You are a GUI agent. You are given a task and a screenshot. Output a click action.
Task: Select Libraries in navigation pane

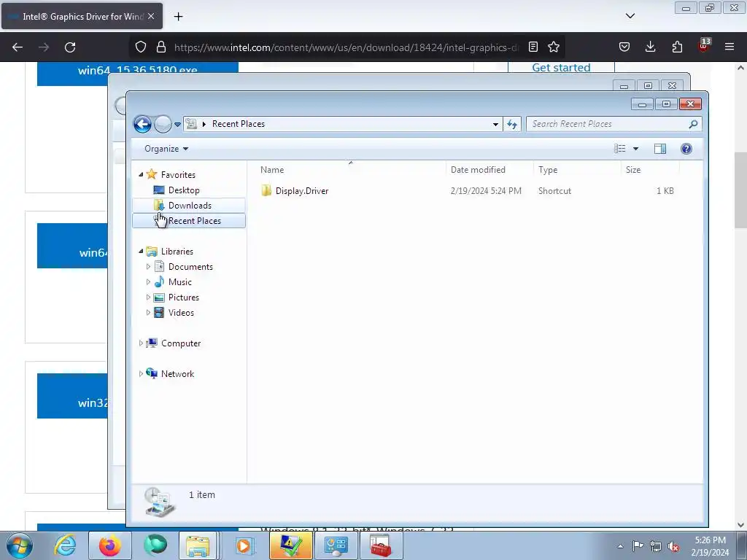[x=177, y=252]
